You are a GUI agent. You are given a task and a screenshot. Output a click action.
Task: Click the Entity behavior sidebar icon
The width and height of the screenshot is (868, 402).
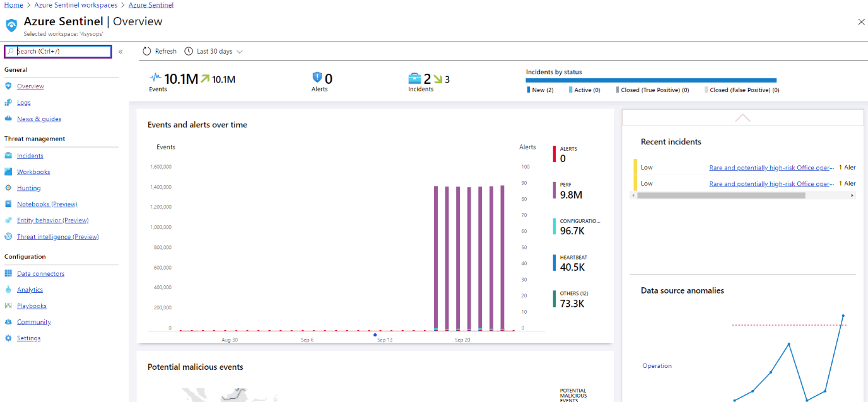(8, 221)
